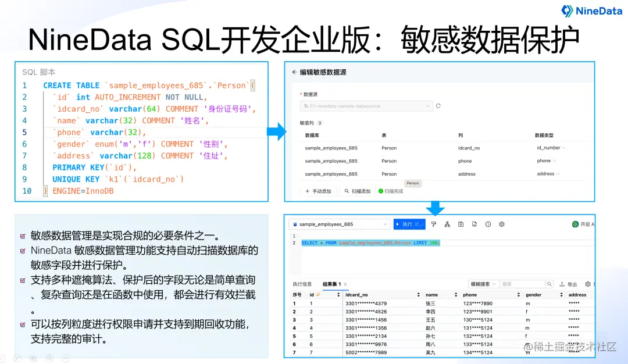Screen dimensions: 628x364
Task: Click the execution plan tree icon
Action: 447,224
